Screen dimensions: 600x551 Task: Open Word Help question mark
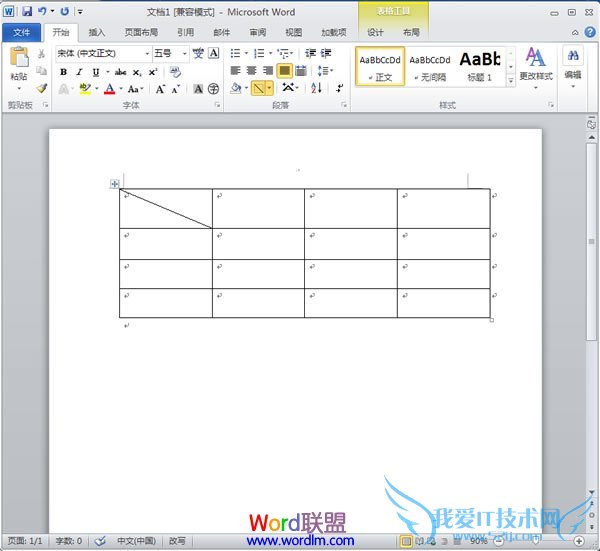click(590, 32)
